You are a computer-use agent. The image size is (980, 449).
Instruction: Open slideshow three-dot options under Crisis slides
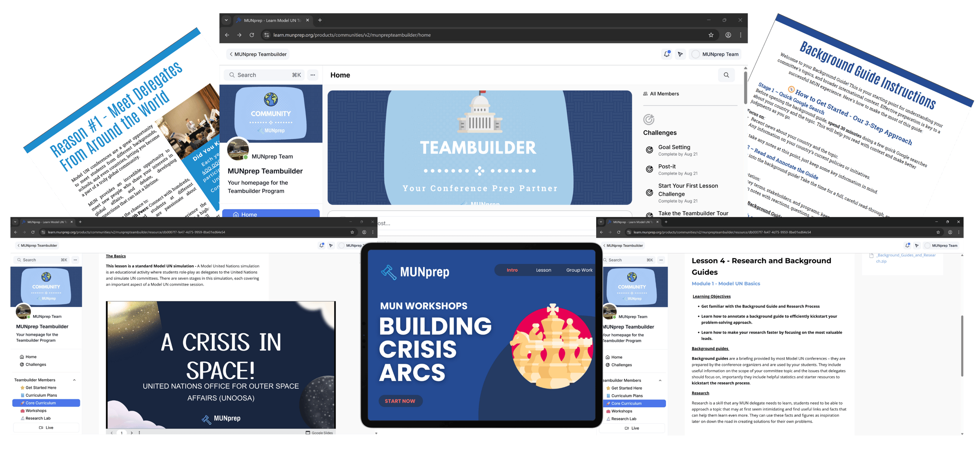139,433
